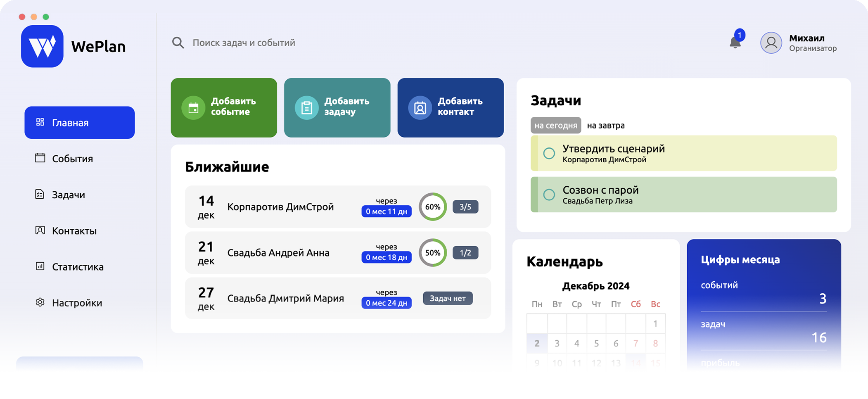868x399 pixels.
Task: Open Настройки via gear icon
Action: pyautogui.click(x=40, y=302)
